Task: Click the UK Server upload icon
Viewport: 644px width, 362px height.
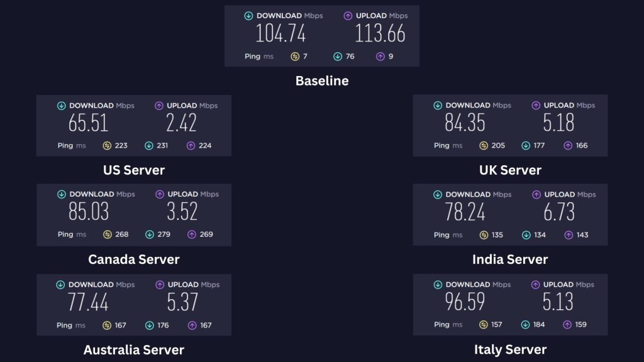Action: [x=536, y=106]
